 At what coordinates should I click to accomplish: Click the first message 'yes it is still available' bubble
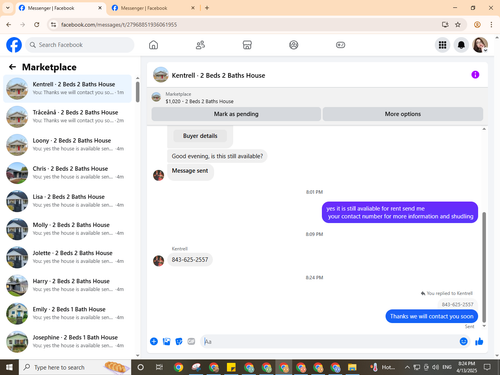[400, 212]
